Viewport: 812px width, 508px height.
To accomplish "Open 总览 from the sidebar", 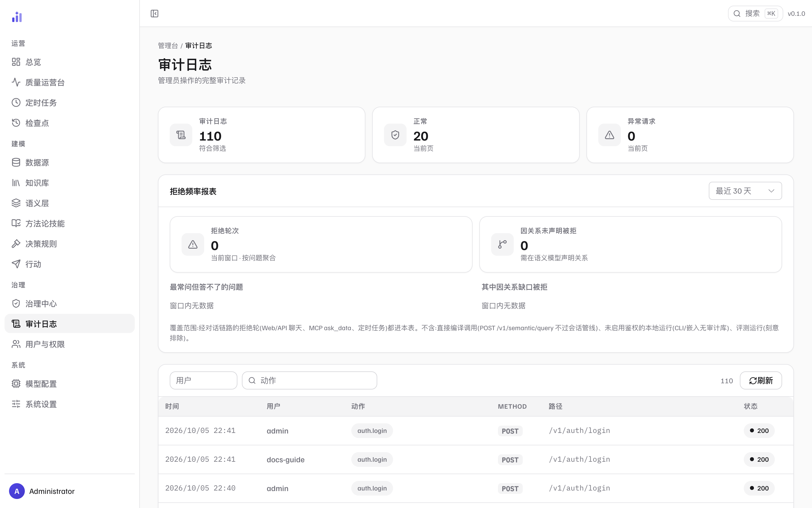I will click(x=69, y=62).
